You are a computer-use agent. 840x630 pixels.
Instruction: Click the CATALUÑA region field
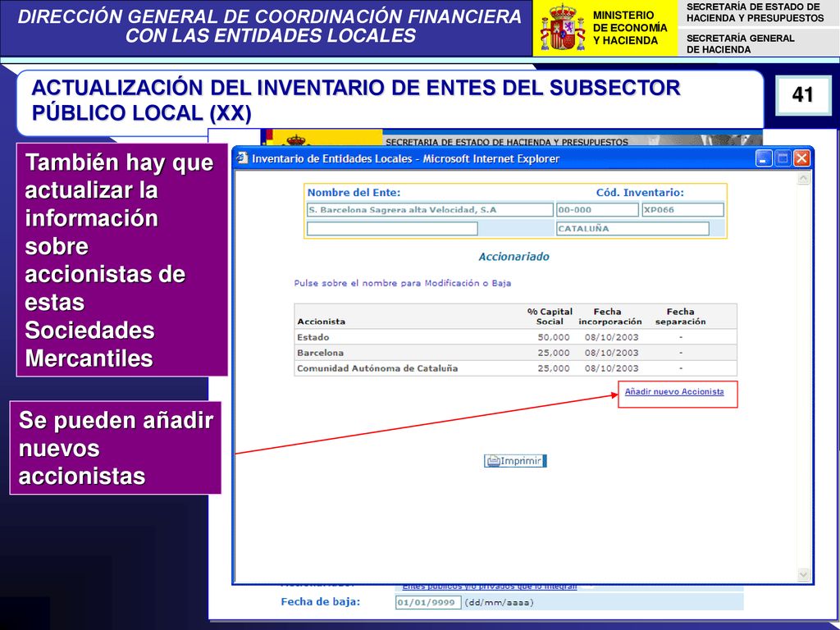click(x=632, y=229)
